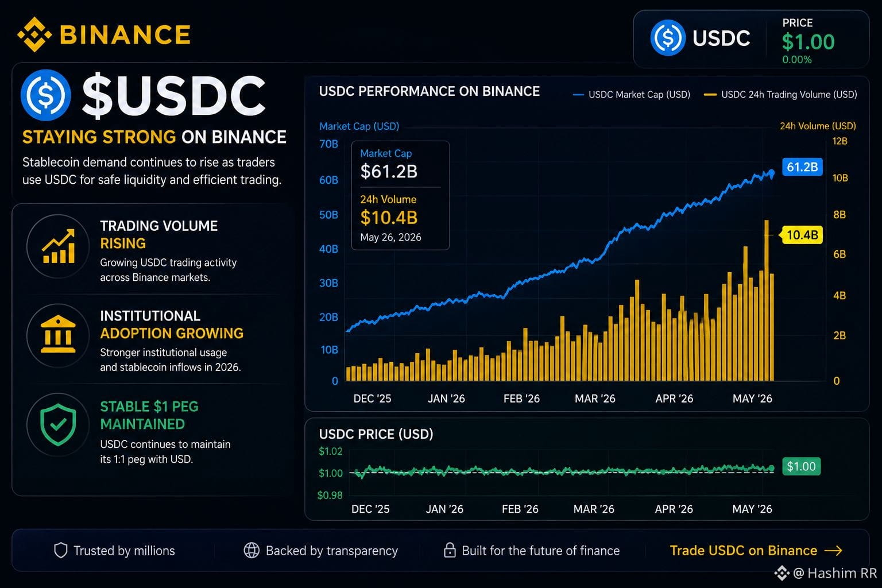Image resolution: width=882 pixels, height=588 pixels.
Task: Click the green $1.00 price chart badge
Action: click(800, 466)
